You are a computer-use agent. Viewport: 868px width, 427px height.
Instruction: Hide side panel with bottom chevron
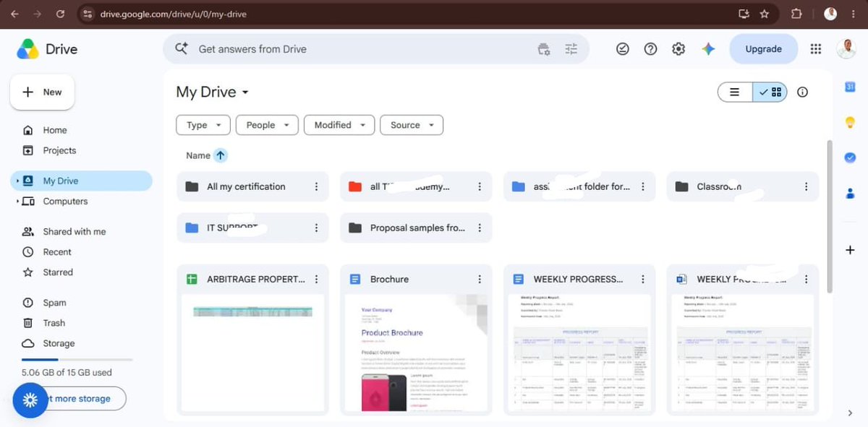[850, 413]
